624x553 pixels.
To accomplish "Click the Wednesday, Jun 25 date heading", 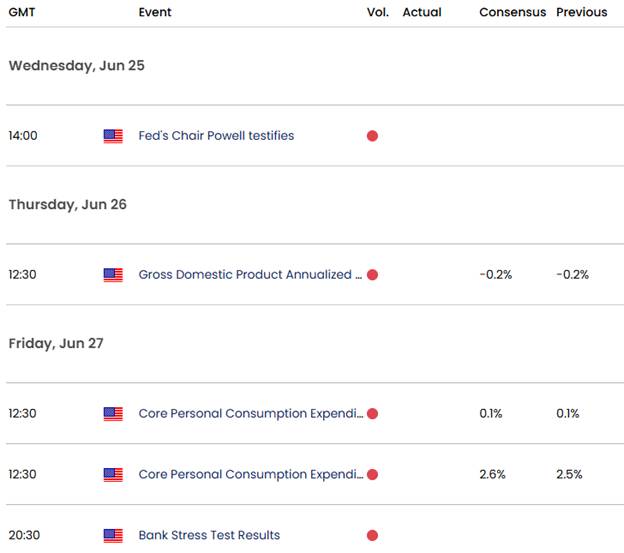I will [x=76, y=66].
